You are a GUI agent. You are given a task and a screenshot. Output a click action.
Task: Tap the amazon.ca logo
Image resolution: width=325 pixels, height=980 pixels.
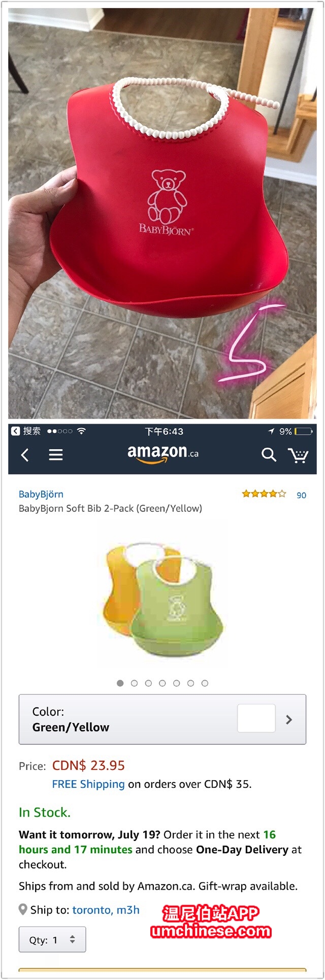(162, 453)
